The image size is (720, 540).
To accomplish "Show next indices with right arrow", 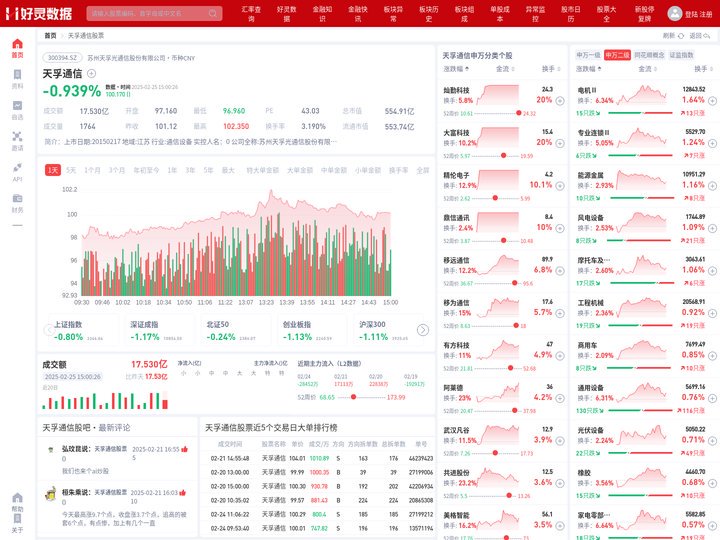I will (x=423, y=330).
